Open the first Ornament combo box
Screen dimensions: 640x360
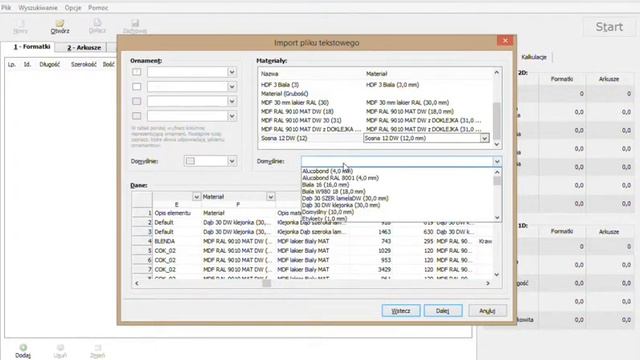point(232,72)
